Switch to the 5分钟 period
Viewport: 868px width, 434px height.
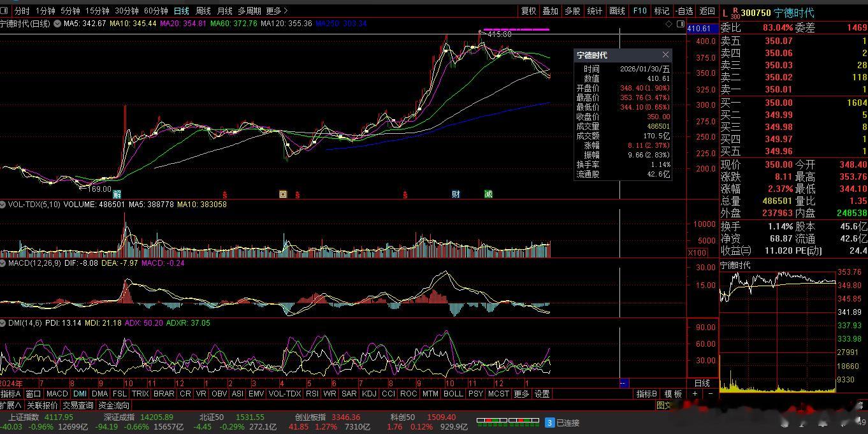(x=70, y=11)
